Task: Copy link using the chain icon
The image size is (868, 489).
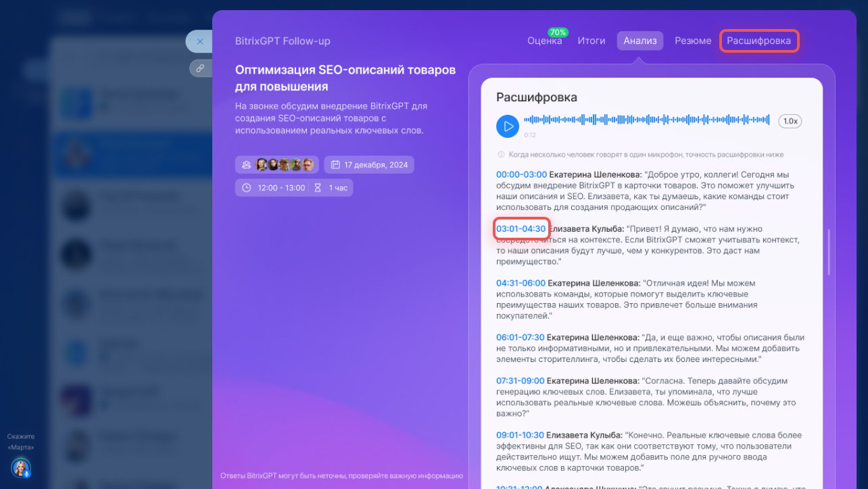Action: coord(200,68)
